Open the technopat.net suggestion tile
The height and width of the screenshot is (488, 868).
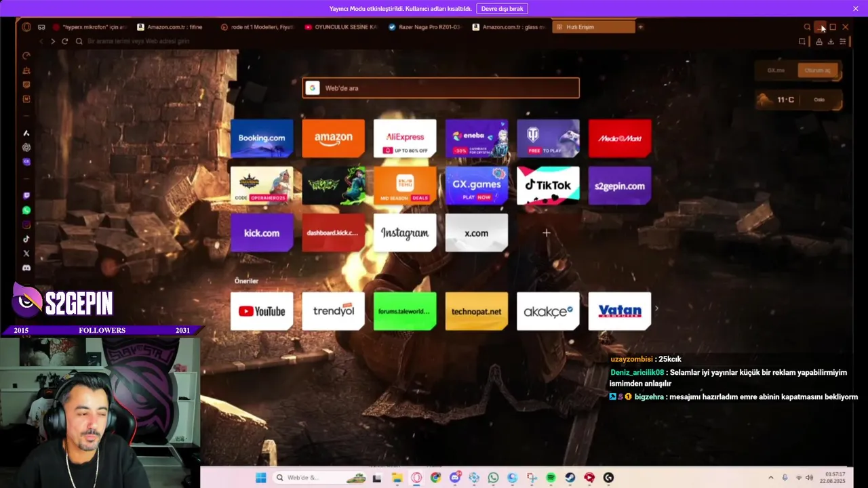[x=476, y=311]
